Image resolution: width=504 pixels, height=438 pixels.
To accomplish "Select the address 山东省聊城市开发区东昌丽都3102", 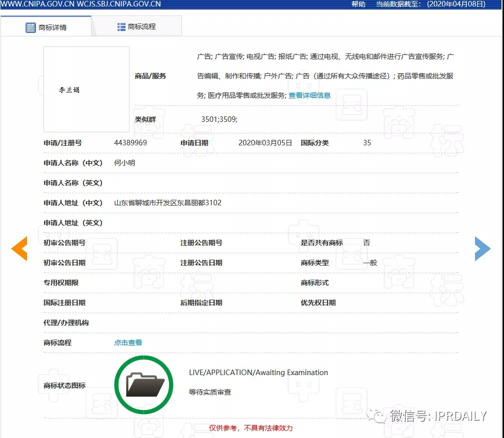I will (168, 203).
